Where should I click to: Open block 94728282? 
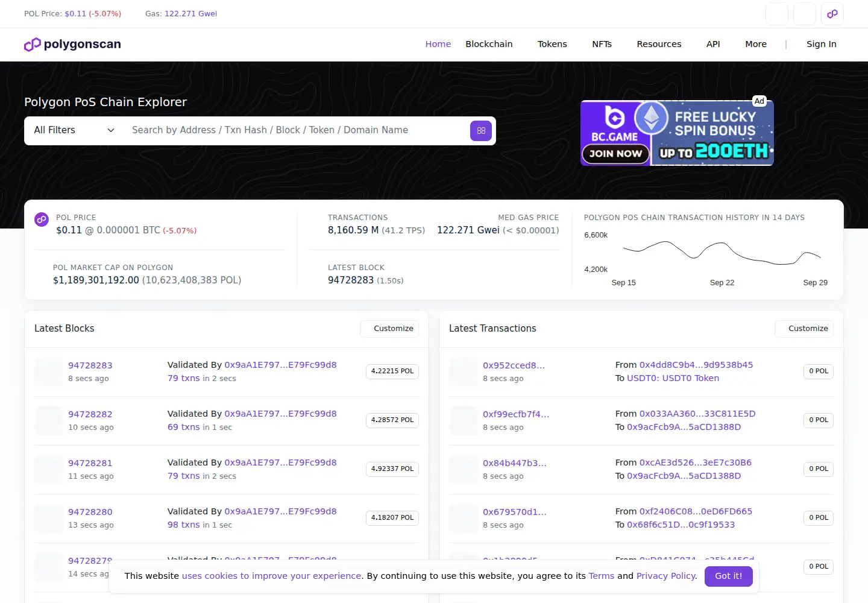(x=90, y=414)
